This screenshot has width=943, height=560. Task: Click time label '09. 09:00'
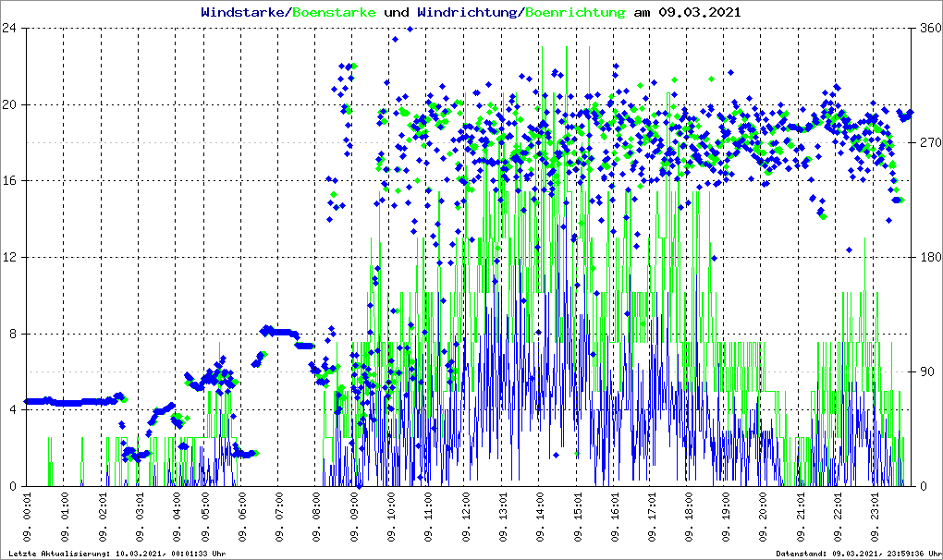[353, 517]
